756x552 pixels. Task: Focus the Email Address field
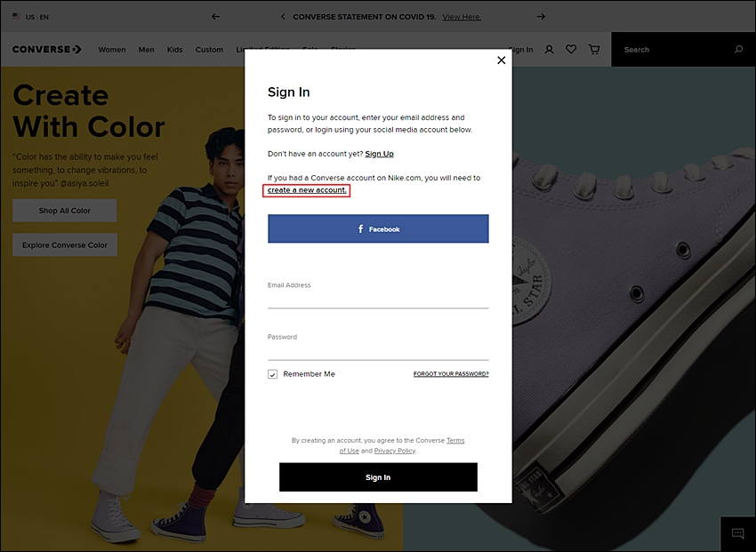[378, 295]
